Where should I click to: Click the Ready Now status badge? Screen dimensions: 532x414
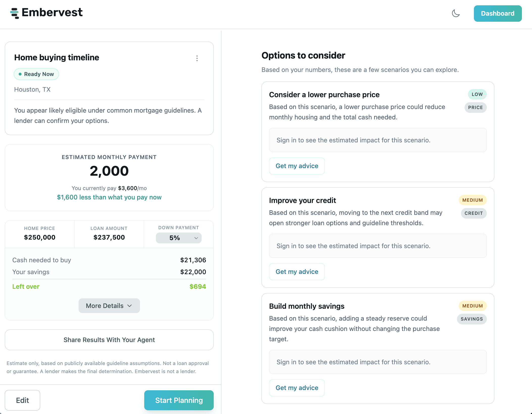pyautogui.click(x=36, y=74)
